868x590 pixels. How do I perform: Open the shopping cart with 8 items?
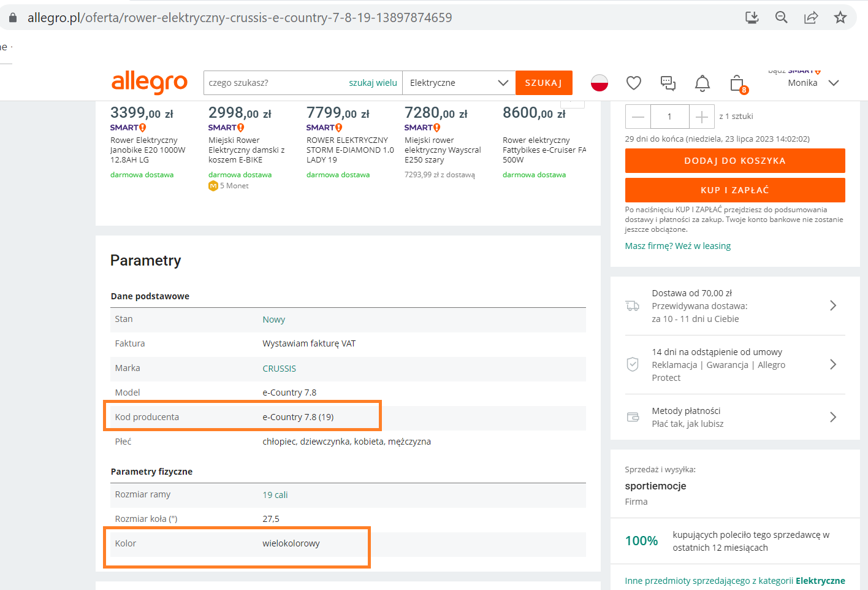(x=737, y=83)
